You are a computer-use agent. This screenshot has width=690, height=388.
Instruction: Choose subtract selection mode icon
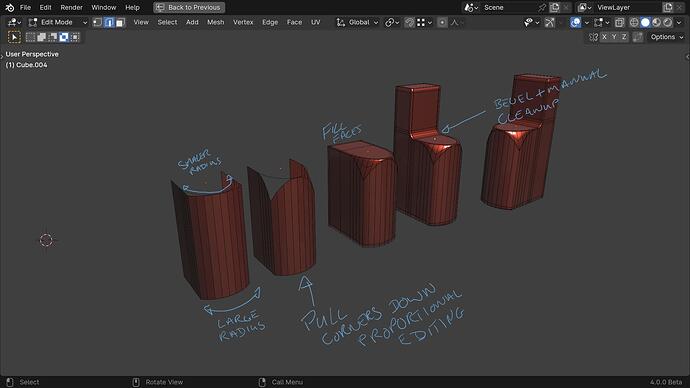click(x=52, y=37)
